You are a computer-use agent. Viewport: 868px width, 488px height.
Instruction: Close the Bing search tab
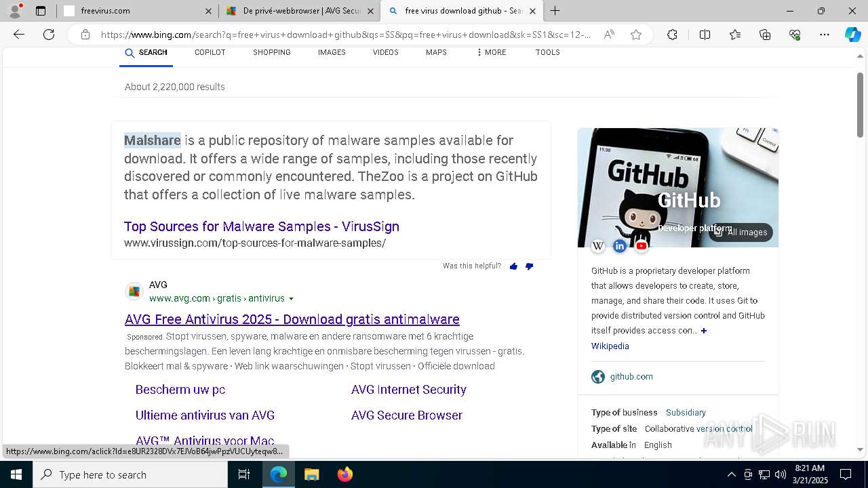(532, 11)
